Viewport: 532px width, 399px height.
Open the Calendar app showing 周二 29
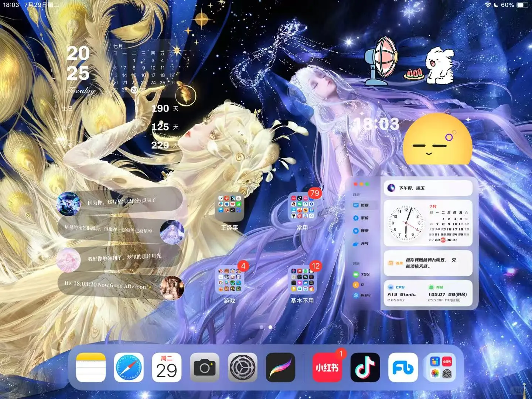tap(167, 367)
